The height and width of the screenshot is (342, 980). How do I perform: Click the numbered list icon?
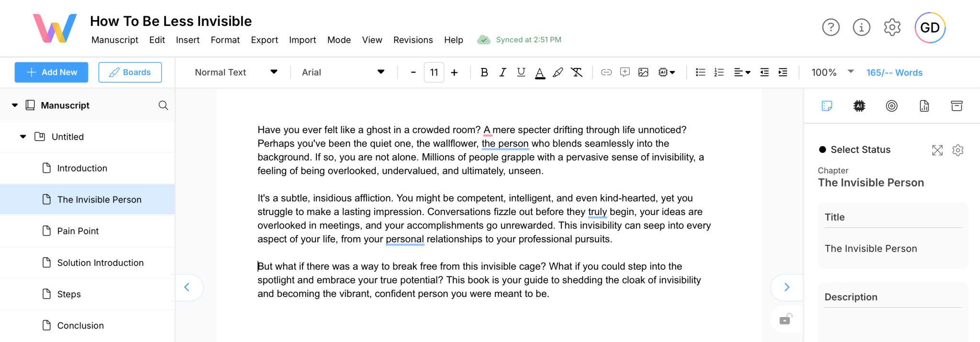click(719, 72)
